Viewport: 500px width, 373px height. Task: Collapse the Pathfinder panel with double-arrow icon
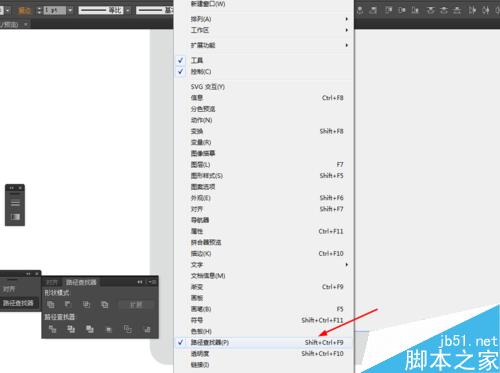click(x=140, y=282)
